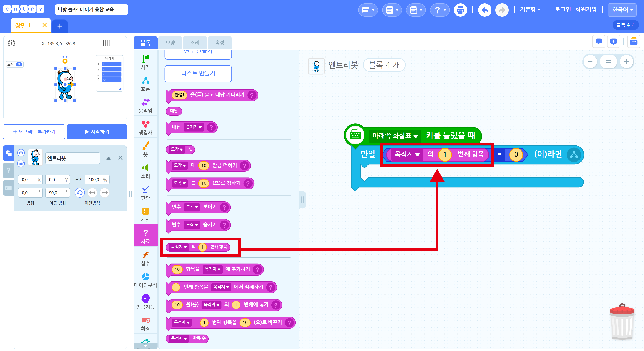Click the 회원가입 link
The width and height of the screenshot is (644, 351).
click(586, 10)
